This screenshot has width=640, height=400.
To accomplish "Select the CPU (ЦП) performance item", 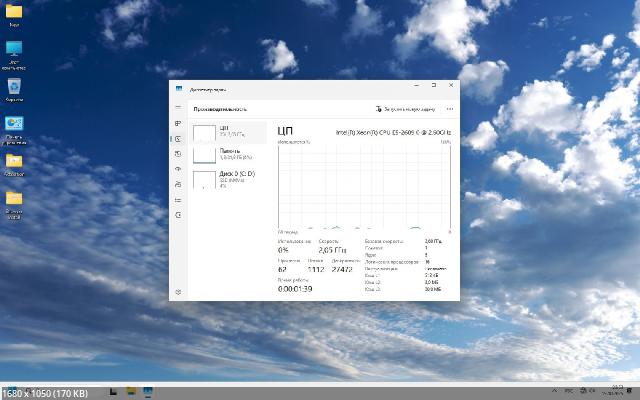I will click(x=228, y=132).
